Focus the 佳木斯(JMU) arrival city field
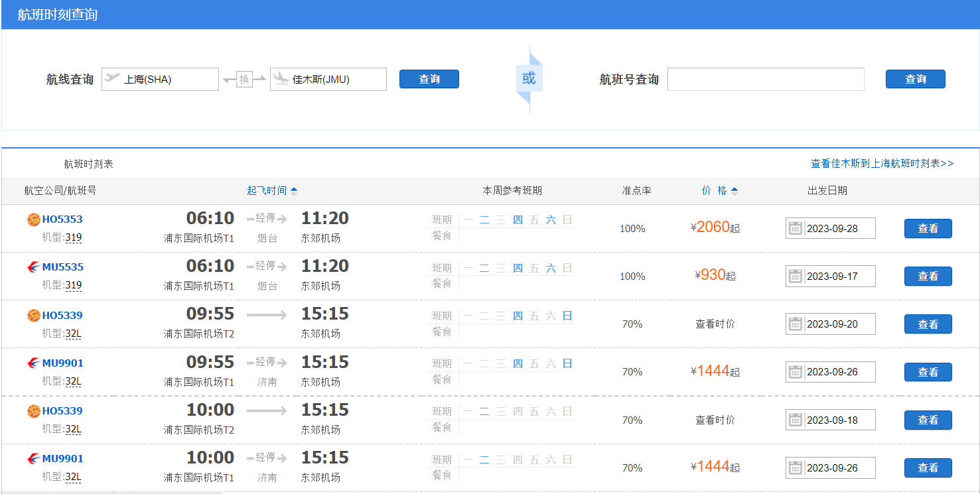Image resolution: width=980 pixels, height=494 pixels. 328,79
